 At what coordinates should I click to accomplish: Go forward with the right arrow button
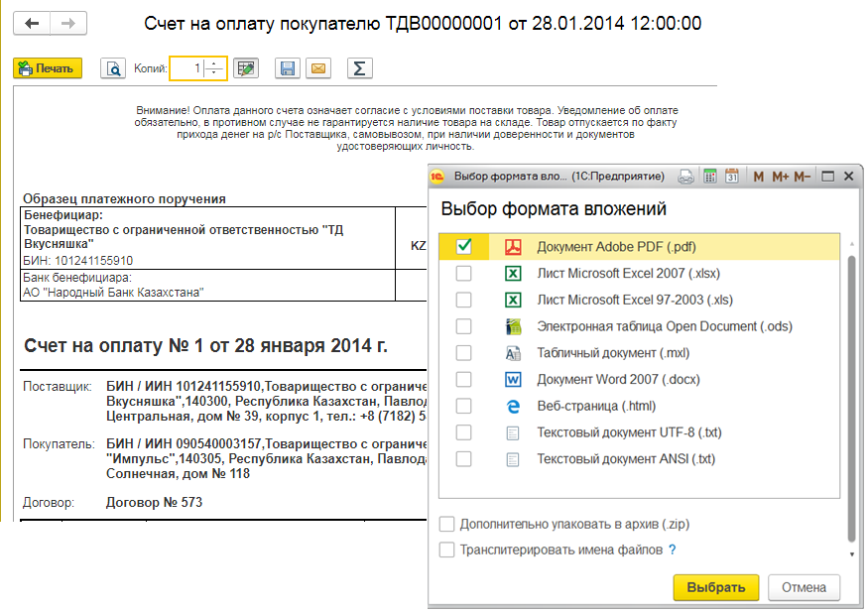[x=68, y=23]
